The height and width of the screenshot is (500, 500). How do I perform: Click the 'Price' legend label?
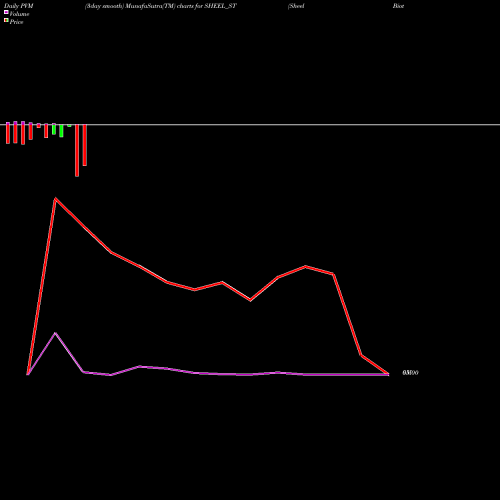pos(16,22)
